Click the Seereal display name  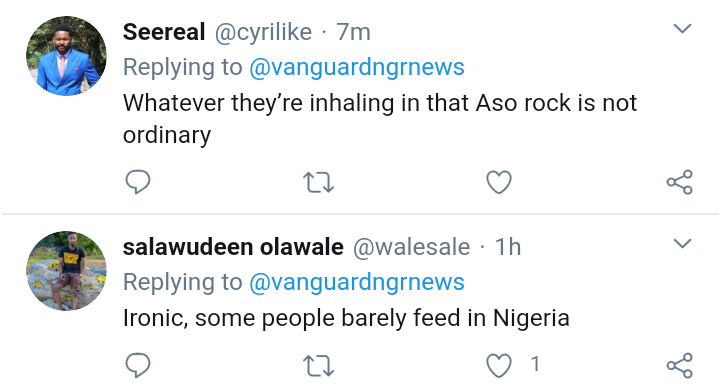[163, 32]
